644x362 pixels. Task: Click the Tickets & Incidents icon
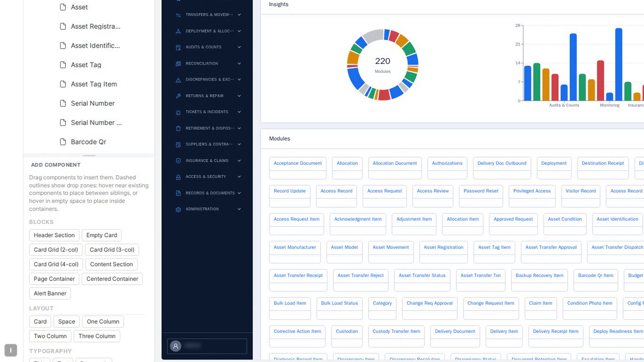point(178,112)
